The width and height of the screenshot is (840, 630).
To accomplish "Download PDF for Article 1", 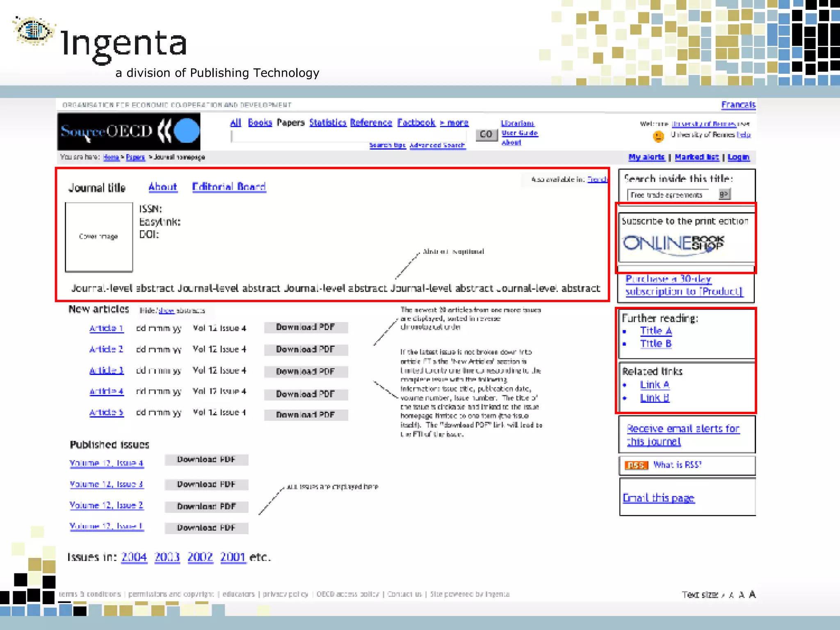I will pyautogui.click(x=306, y=327).
